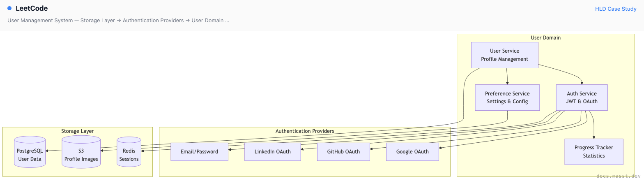Image resolution: width=644 pixels, height=181 pixels.
Task: Open the HLD Case Study link
Action: pos(616,9)
